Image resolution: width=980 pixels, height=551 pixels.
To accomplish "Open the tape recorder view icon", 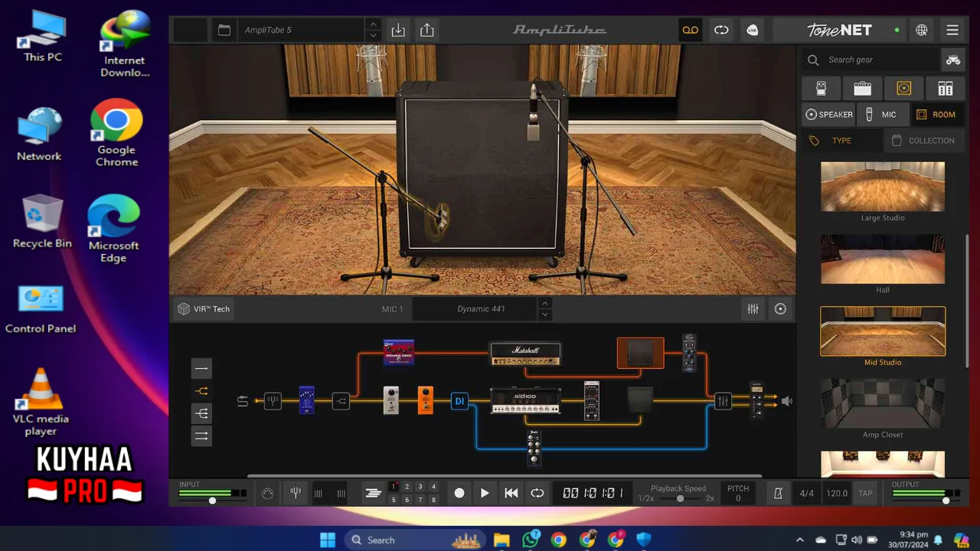I will [691, 30].
